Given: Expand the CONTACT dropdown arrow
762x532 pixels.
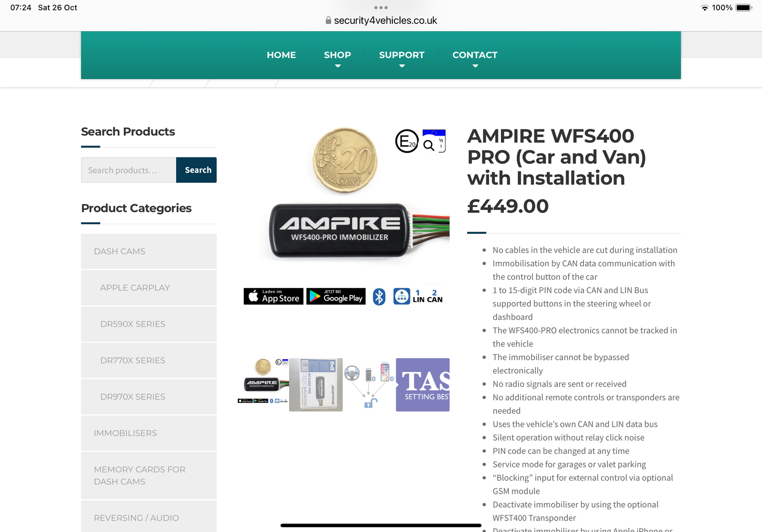Looking at the screenshot, I should 475,66.
